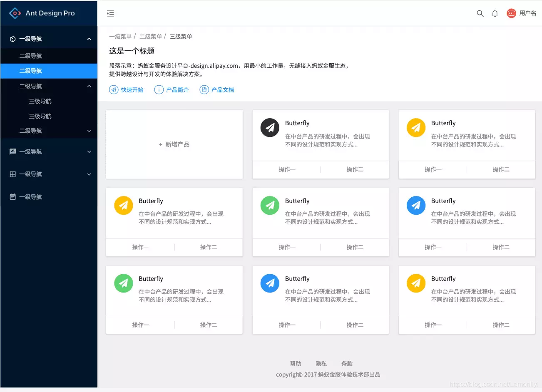
Task: Open the search icon in the header
Action: [480, 13]
